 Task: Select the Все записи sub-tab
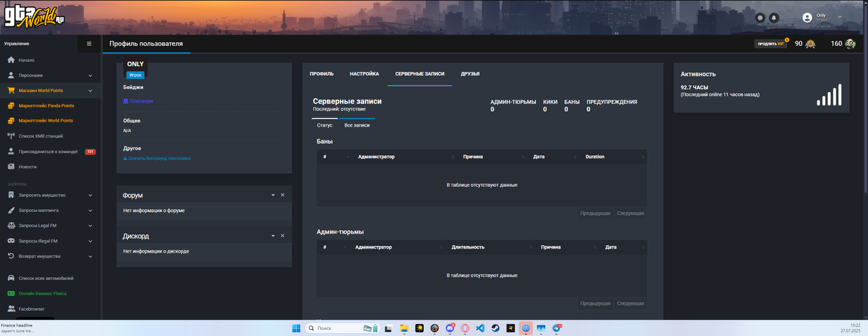[357, 125]
